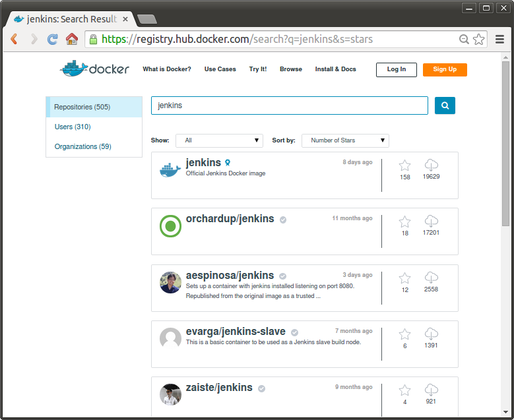The image size is (514, 420).
Task: Click the trusted badge next to zaiste/jenkins
Action: click(261, 388)
